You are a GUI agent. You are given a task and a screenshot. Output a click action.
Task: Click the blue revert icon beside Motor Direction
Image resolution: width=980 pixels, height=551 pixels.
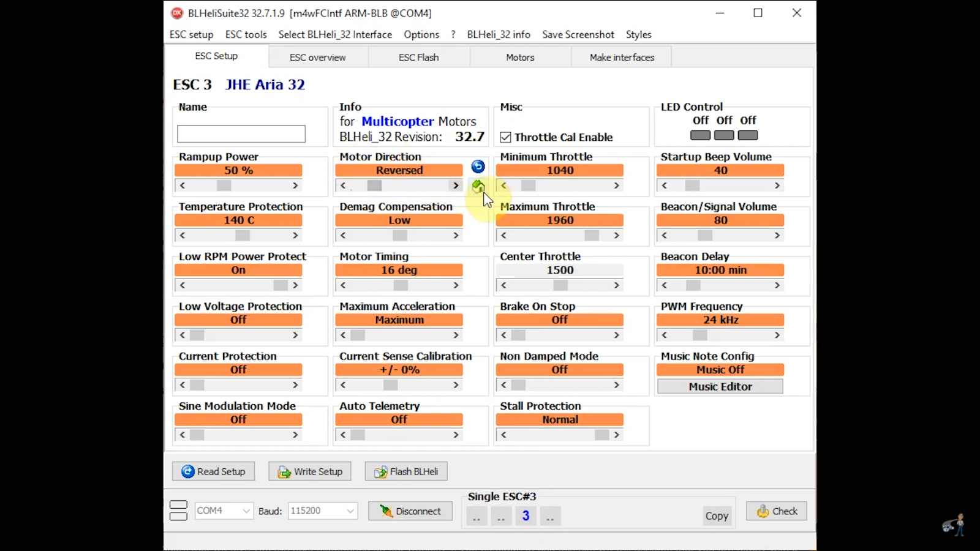point(477,166)
